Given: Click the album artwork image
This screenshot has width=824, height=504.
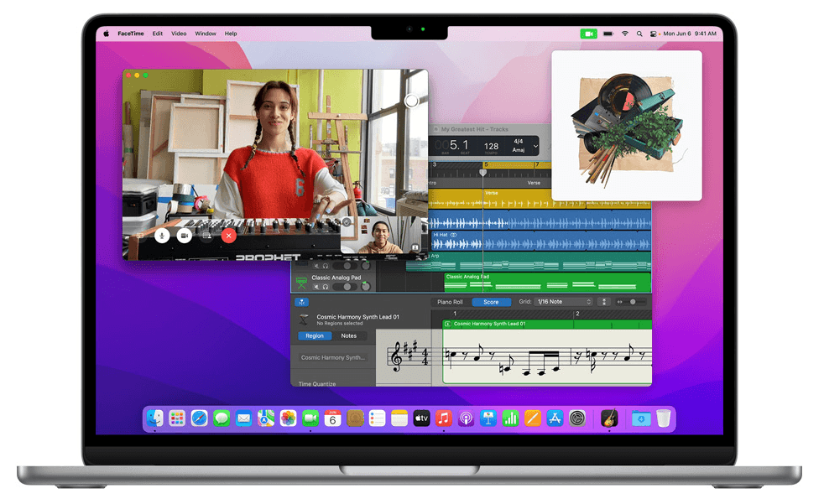Looking at the screenshot, I should point(627,126).
